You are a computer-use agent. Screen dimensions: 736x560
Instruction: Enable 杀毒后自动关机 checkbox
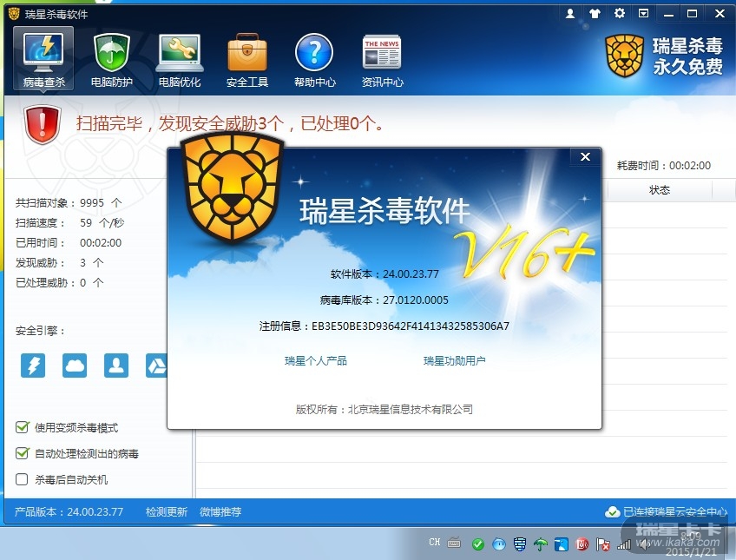[x=22, y=479]
